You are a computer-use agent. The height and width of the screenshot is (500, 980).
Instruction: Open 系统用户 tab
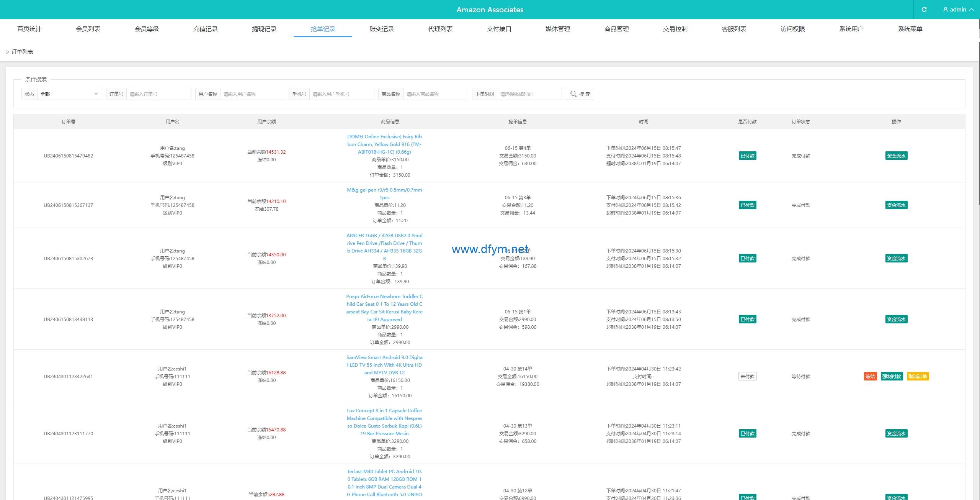click(x=851, y=29)
